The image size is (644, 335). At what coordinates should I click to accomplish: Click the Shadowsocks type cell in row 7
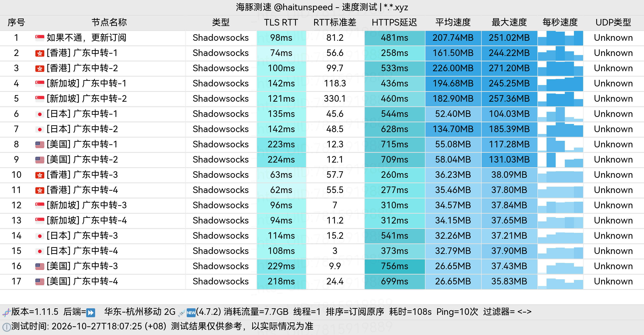tap(221, 129)
